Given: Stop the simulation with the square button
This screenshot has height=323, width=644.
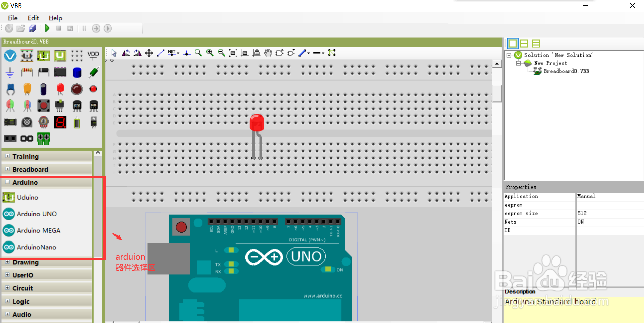Looking at the screenshot, I should coord(59,29).
